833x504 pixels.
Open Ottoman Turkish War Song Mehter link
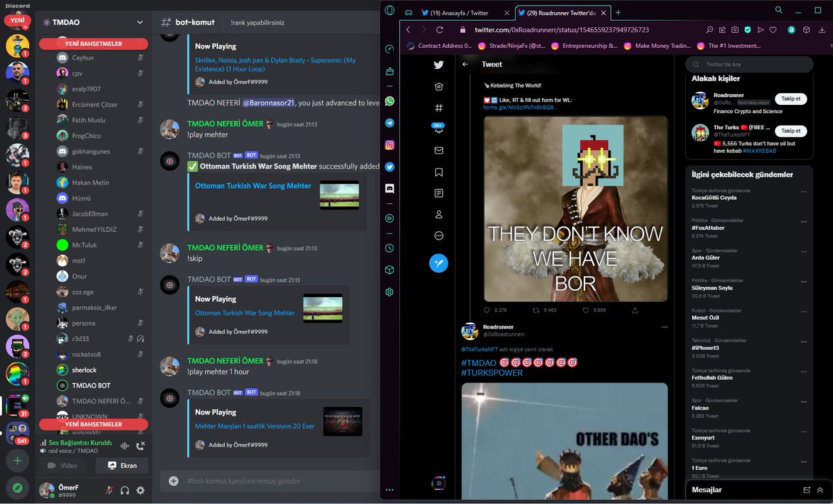[253, 186]
